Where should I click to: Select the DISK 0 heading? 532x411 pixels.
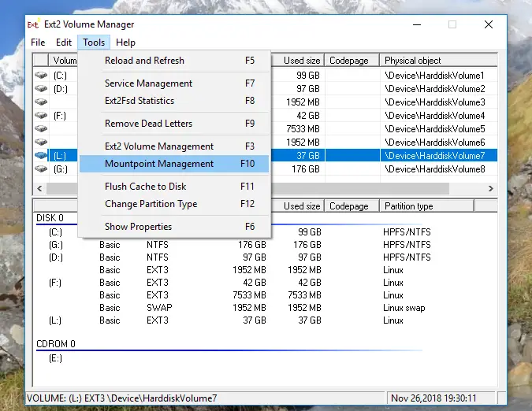tap(50, 218)
